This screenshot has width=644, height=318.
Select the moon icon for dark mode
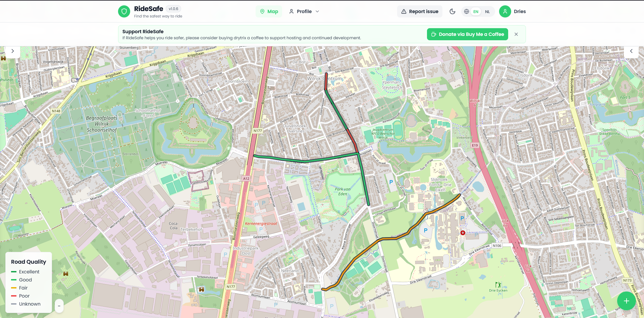(452, 11)
